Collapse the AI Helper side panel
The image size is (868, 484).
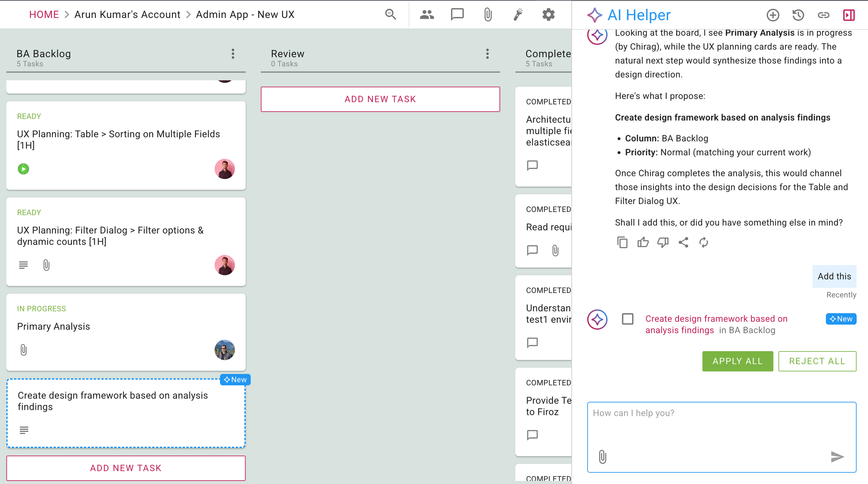point(849,15)
